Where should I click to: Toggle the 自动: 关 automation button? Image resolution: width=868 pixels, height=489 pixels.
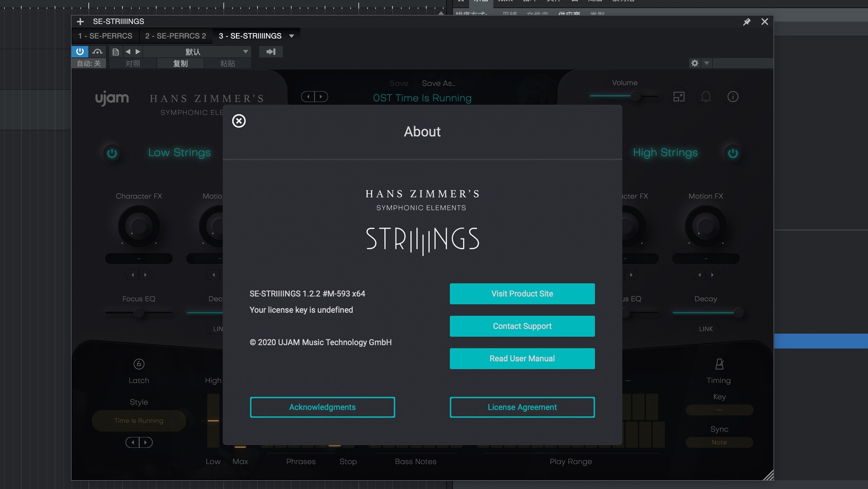coord(89,64)
